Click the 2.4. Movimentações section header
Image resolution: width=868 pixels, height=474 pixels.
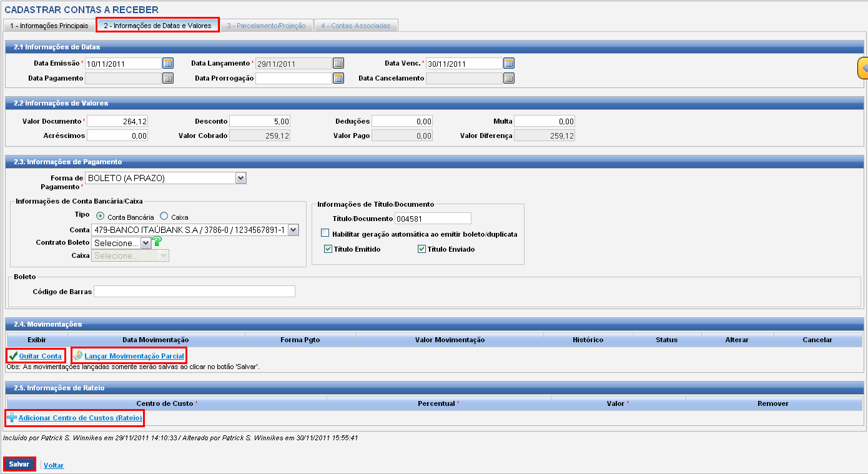point(434,324)
